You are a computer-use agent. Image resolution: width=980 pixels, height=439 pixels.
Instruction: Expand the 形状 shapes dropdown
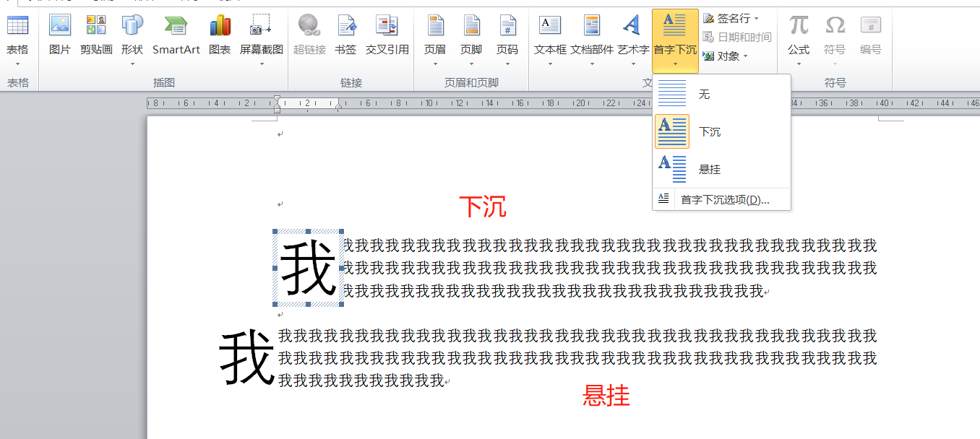click(132, 64)
